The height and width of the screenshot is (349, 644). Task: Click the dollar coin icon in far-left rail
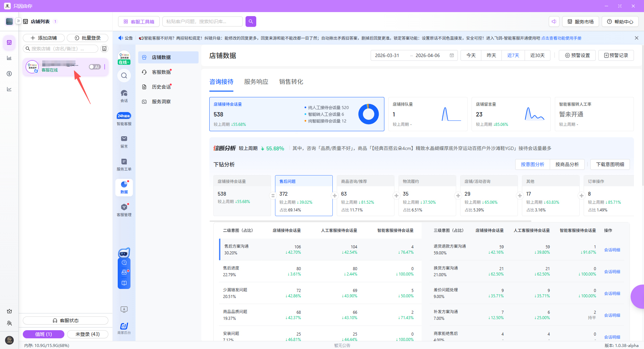click(9, 73)
